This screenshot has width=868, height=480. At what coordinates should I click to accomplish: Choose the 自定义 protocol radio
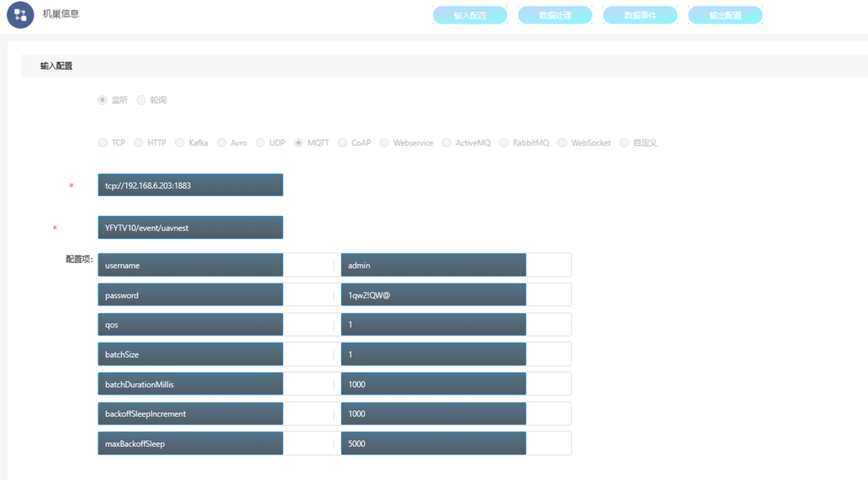coord(625,143)
